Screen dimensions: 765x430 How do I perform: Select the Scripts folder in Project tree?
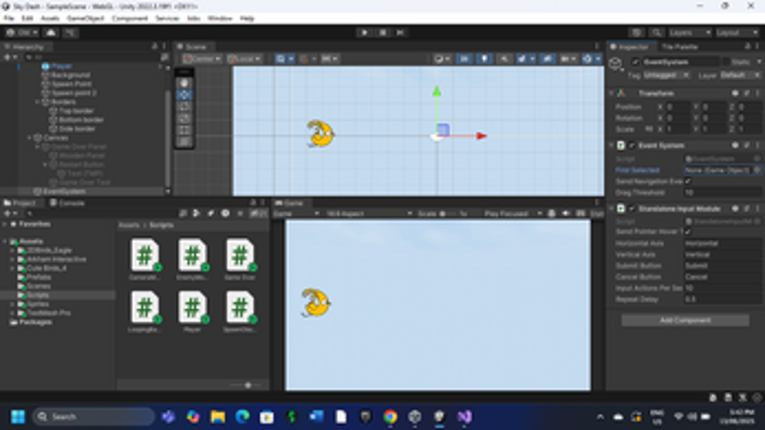tap(38, 295)
